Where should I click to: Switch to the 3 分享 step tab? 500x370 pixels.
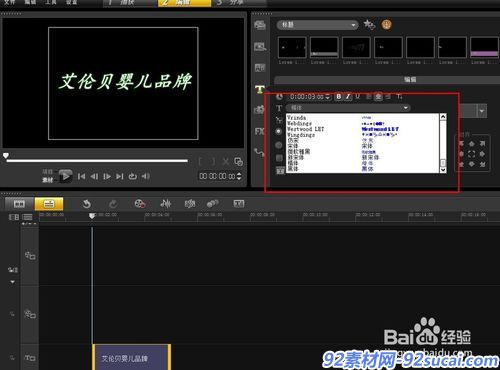pyautogui.click(x=239, y=3)
